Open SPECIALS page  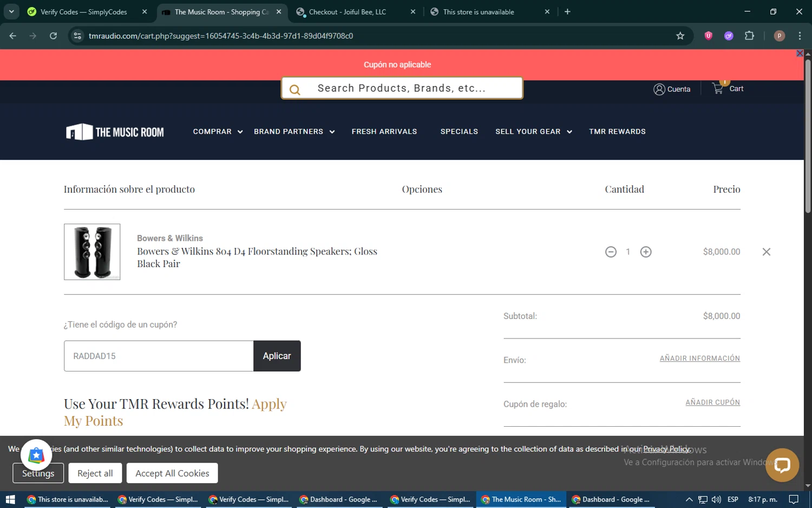click(459, 132)
